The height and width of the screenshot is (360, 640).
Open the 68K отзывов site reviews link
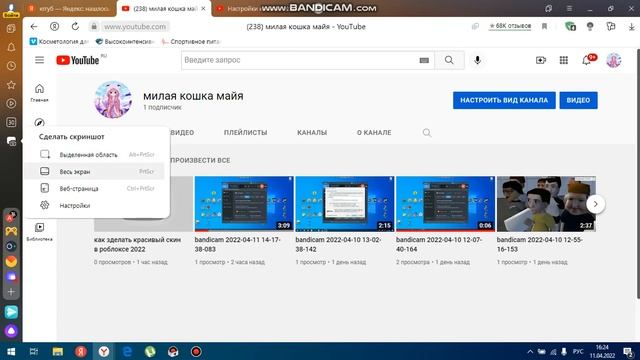pos(510,26)
